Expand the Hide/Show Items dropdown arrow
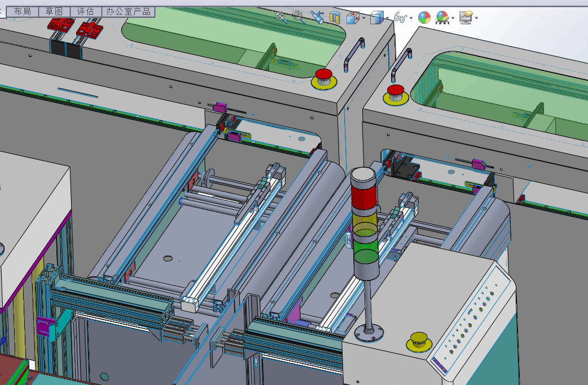This screenshot has height=385, width=588. point(411,18)
